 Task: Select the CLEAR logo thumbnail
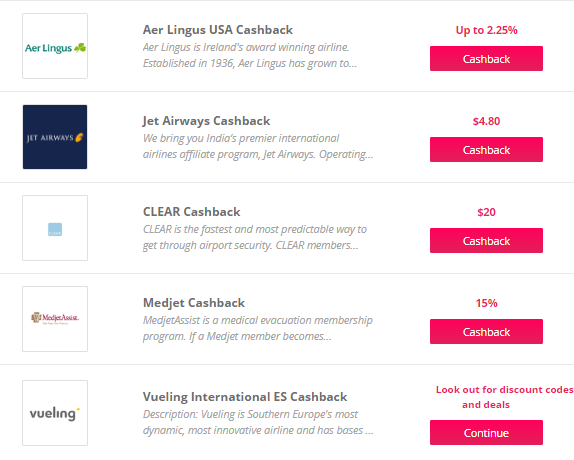[55, 228]
